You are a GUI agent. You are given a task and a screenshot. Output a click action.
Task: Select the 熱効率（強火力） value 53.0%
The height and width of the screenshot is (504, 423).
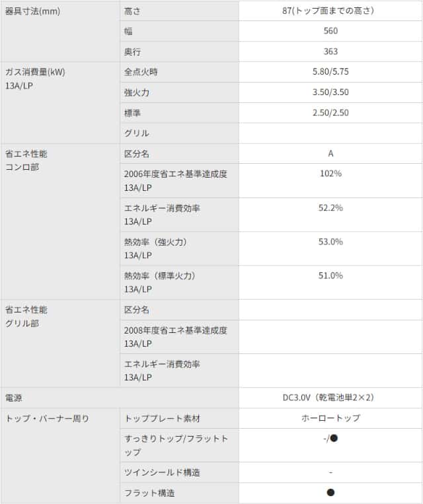tap(330, 242)
